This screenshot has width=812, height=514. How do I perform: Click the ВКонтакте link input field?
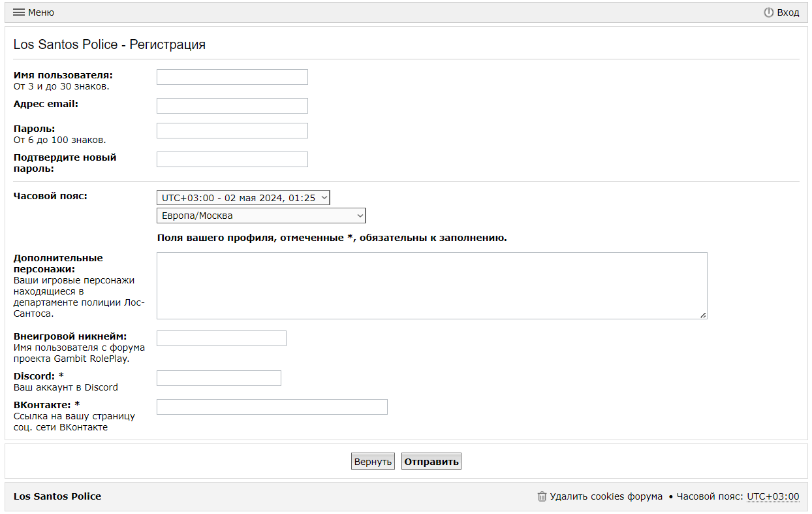[x=272, y=407]
